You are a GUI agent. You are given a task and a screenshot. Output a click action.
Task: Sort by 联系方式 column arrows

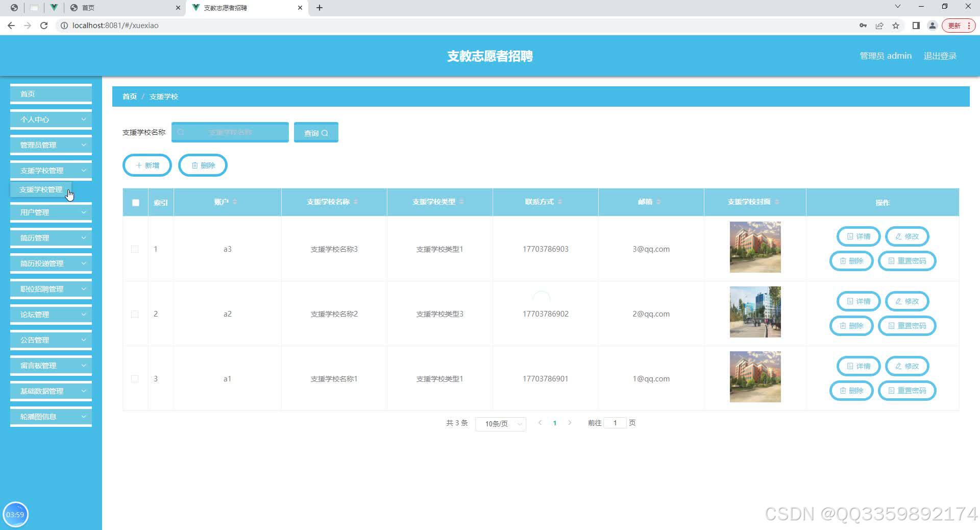pyautogui.click(x=560, y=202)
